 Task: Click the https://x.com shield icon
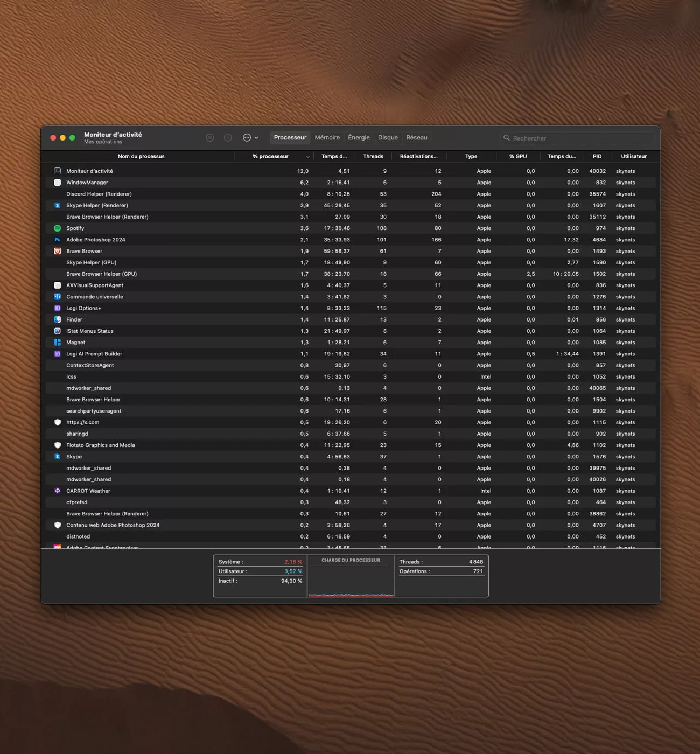[58, 422]
